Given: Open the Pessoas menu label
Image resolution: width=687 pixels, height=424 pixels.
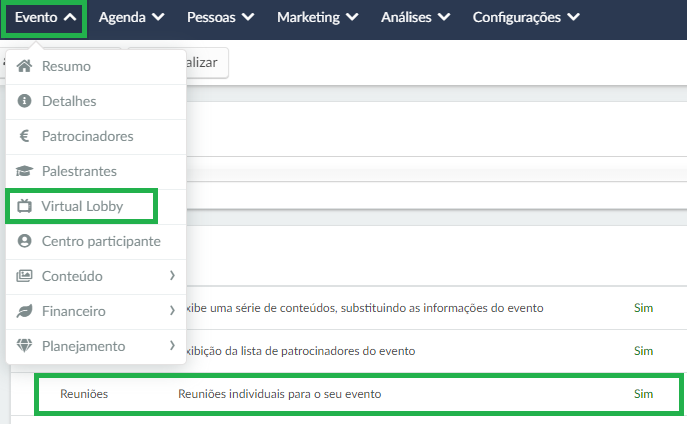Looking at the screenshot, I should (211, 18).
